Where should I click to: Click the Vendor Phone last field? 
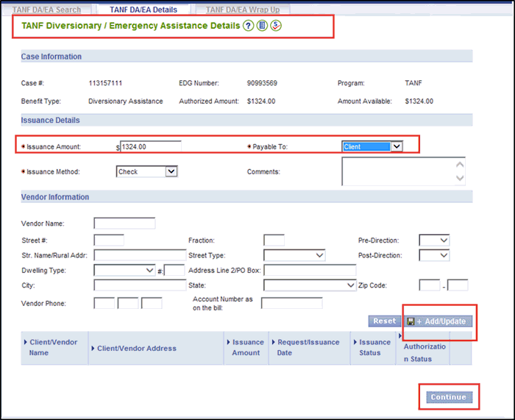[x=152, y=303]
